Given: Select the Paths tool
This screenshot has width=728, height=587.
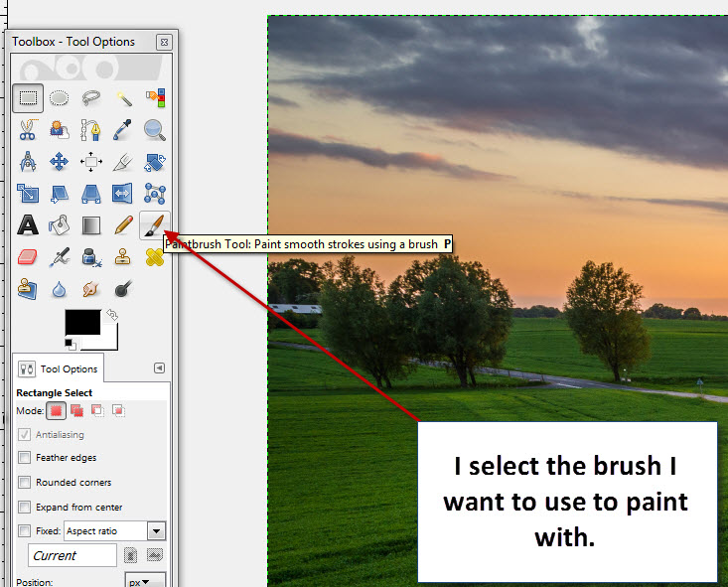Looking at the screenshot, I should 91,130.
